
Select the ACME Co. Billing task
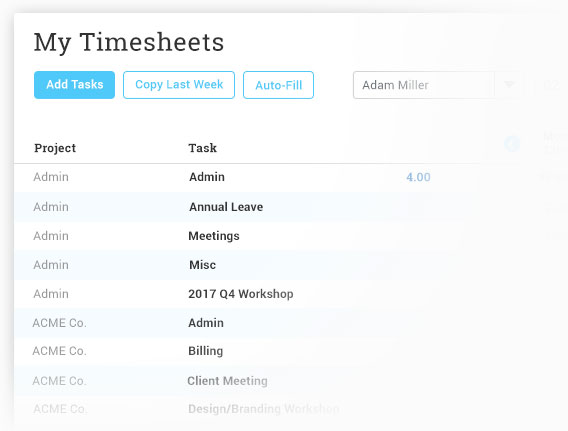pos(205,351)
